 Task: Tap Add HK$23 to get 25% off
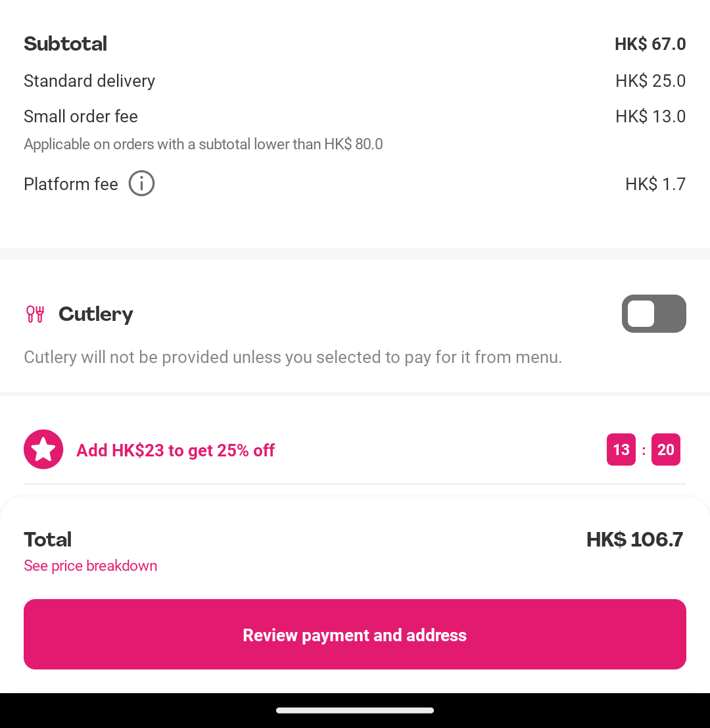(x=176, y=450)
